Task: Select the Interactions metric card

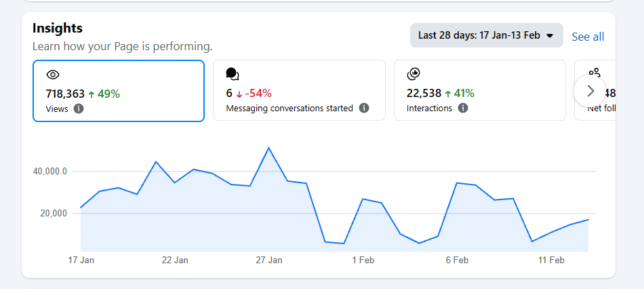Action: 479,91
